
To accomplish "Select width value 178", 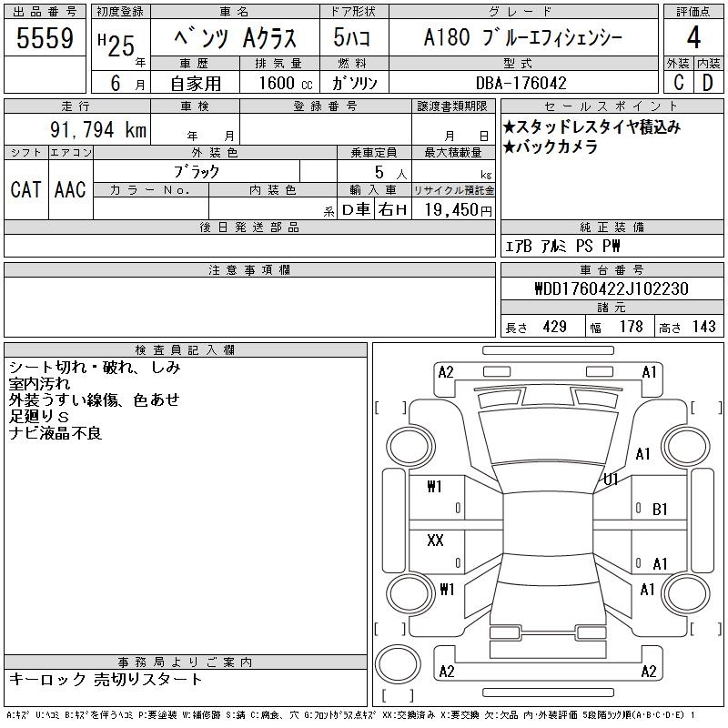I will [631, 327].
